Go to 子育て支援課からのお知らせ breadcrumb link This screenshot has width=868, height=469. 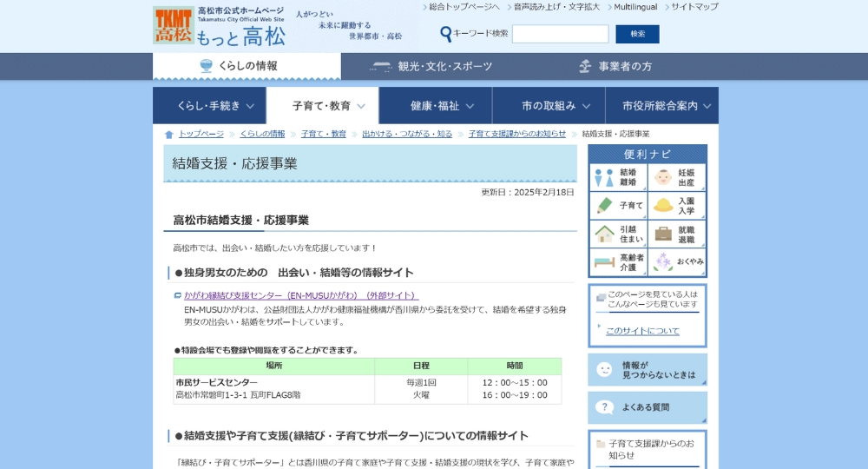(x=517, y=134)
